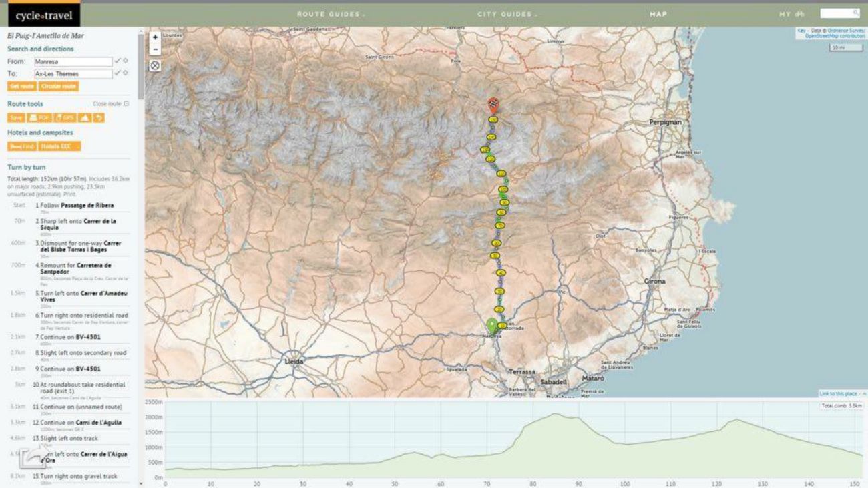This screenshot has height=488, width=868.
Task: Click the elevation mountain icon in Route tools
Action: point(85,118)
